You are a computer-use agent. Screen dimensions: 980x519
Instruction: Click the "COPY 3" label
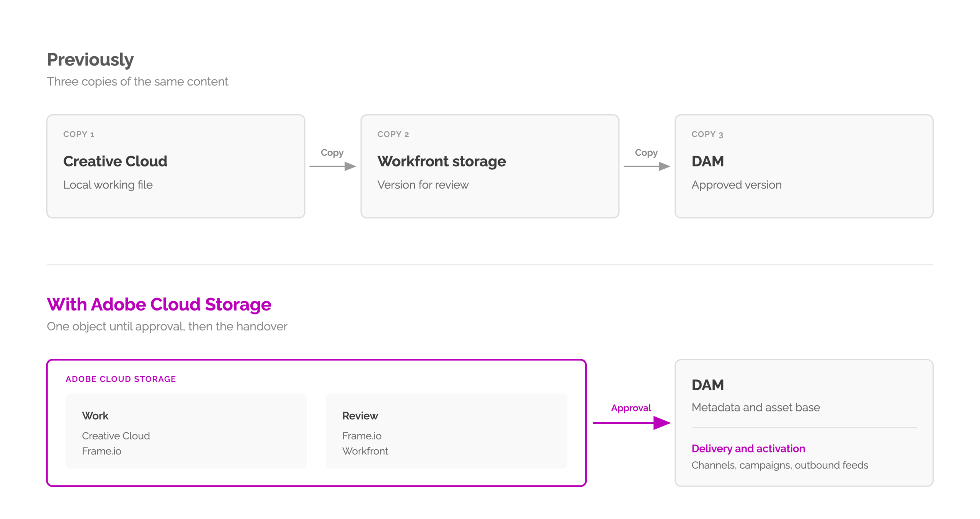(x=707, y=134)
